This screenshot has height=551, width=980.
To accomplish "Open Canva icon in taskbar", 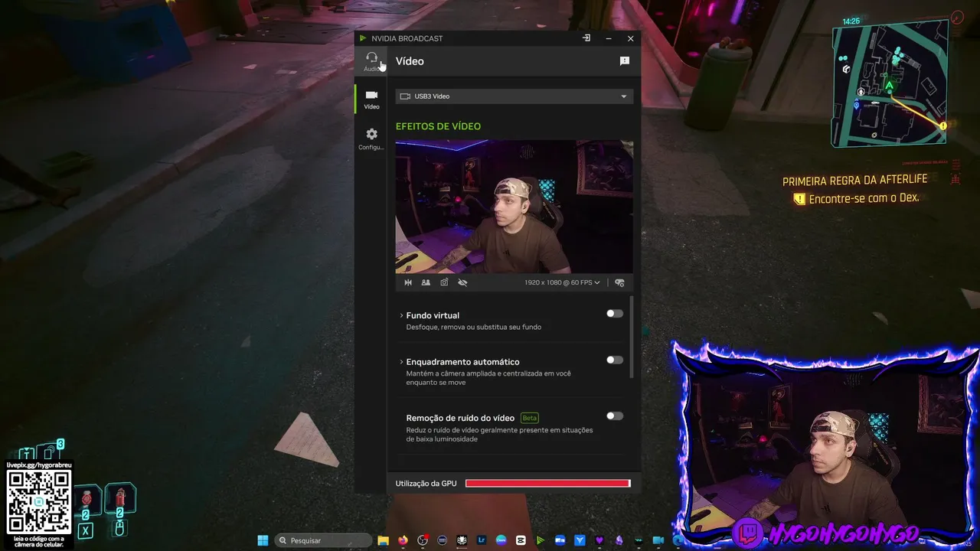I will pyautogui.click(x=501, y=540).
